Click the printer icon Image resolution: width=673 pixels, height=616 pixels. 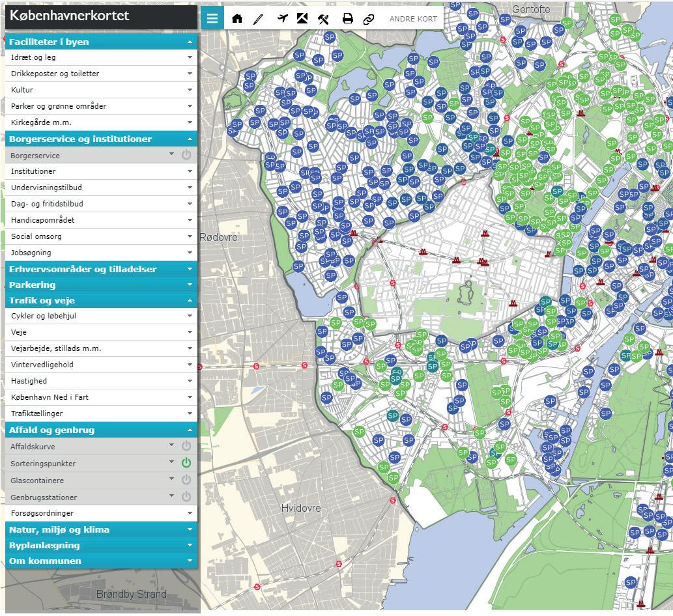pos(348,18)
